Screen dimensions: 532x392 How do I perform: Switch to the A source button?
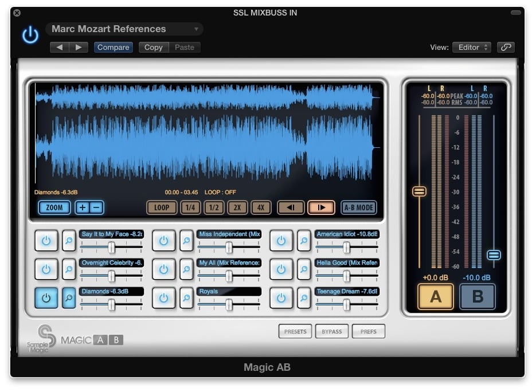click(x=436, y=297)
